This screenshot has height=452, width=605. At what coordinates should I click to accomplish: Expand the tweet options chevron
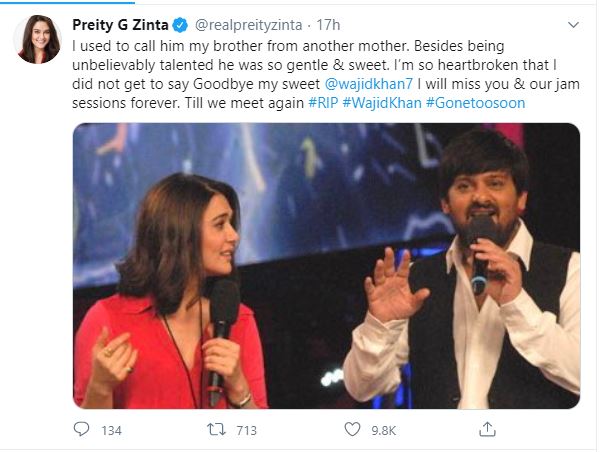coord(572,22)
